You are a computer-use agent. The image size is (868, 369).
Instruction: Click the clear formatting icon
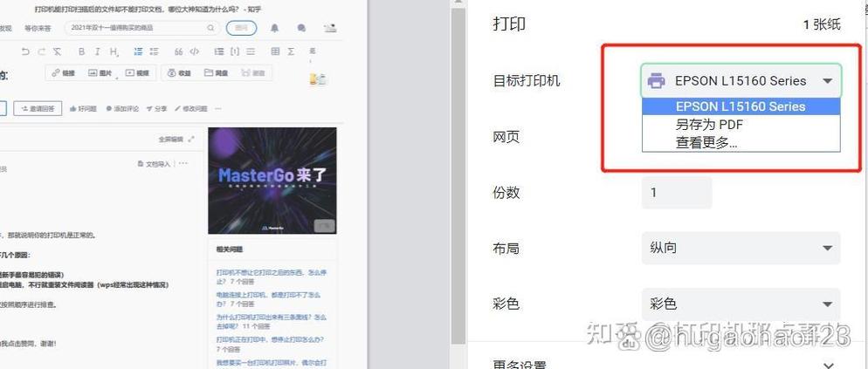tap(57, 51)
